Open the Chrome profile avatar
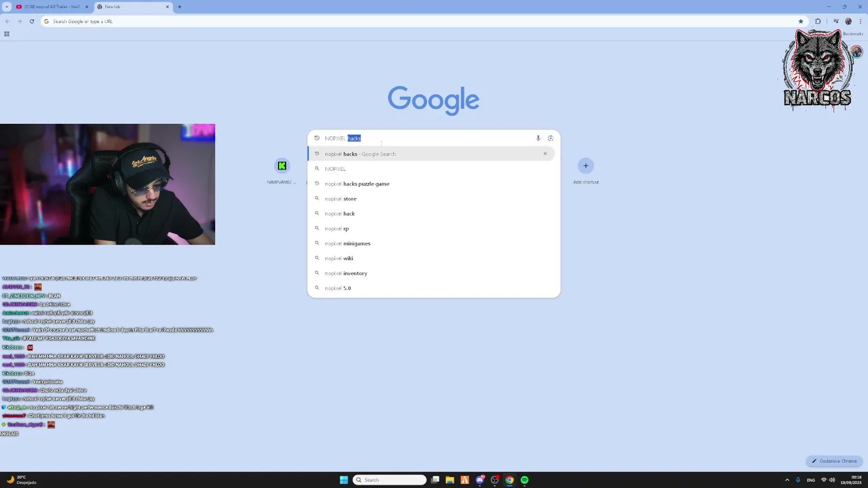 [848, 21]
